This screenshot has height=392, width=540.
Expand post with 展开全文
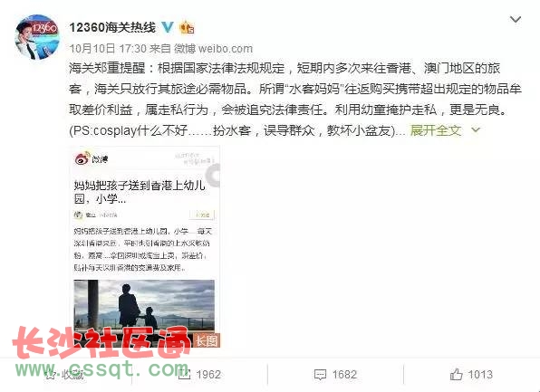tap(436, 130)
